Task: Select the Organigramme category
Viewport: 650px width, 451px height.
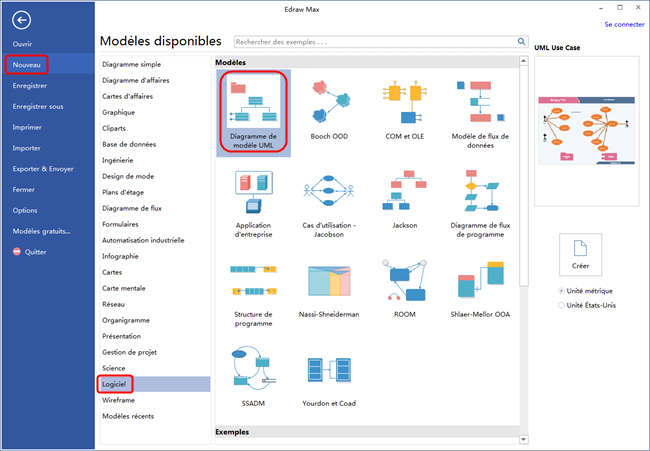Action: click(x=126, y=320)
